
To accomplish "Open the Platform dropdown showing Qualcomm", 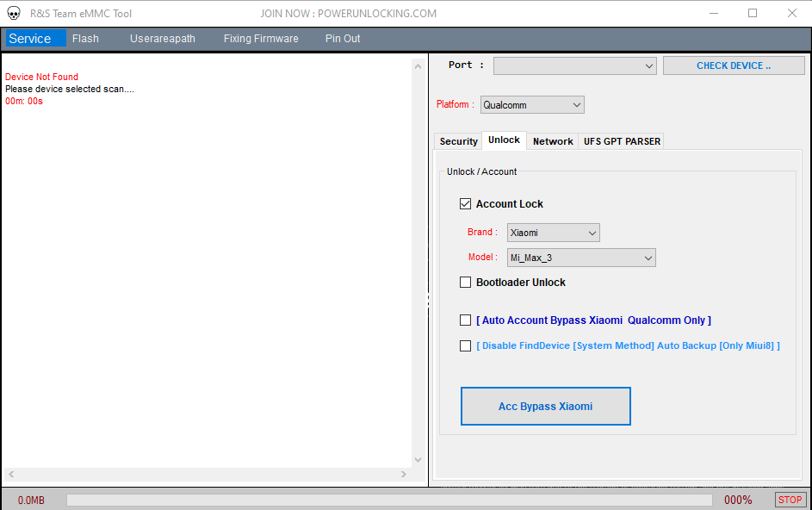I will (x=531, y=104).
